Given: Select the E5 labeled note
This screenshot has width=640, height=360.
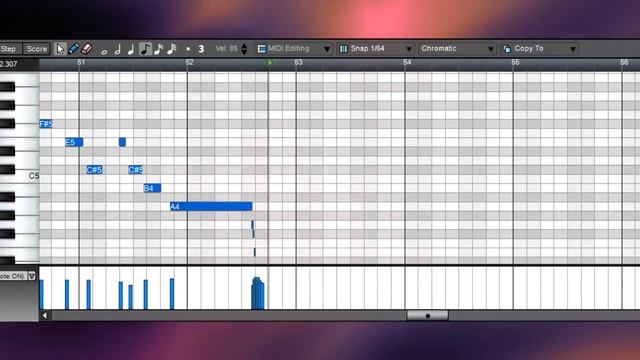Looking at the screenshot, I should tap(74, 142).
